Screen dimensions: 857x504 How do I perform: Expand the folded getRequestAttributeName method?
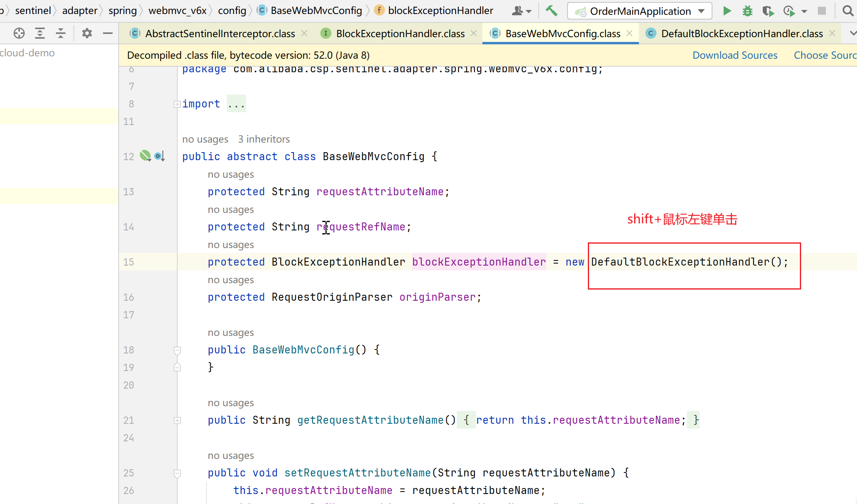[177, 421]
